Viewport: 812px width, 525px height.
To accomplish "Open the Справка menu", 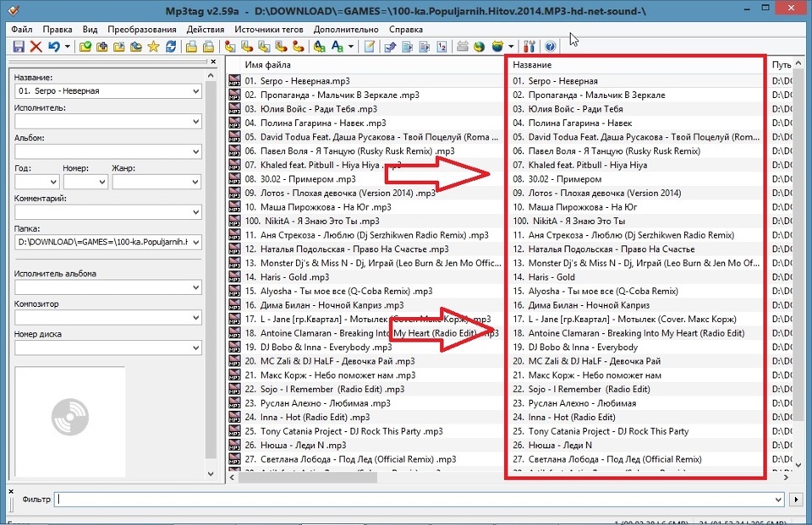I will point(406,30).
